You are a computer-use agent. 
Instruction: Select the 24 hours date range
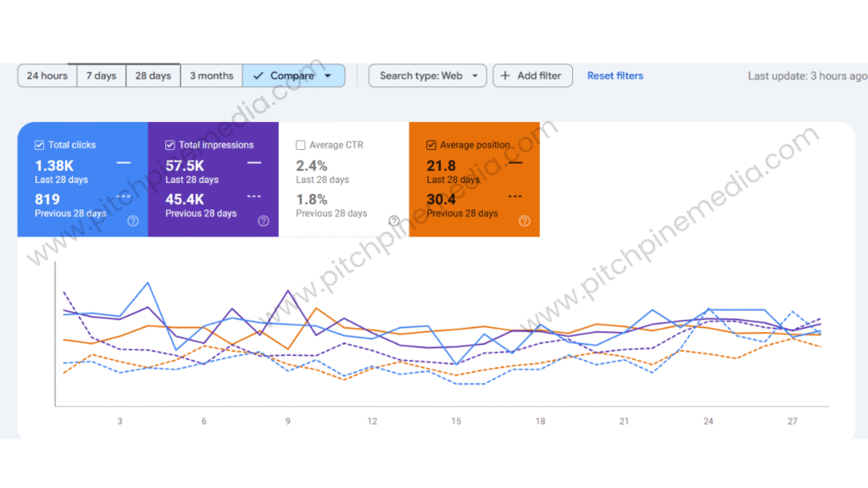click(x=47, y=75)
